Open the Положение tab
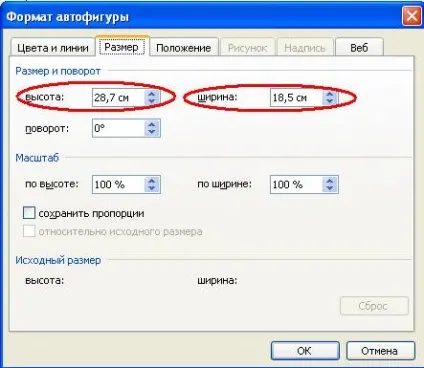 pyautogui.click(x=184, y=48)
